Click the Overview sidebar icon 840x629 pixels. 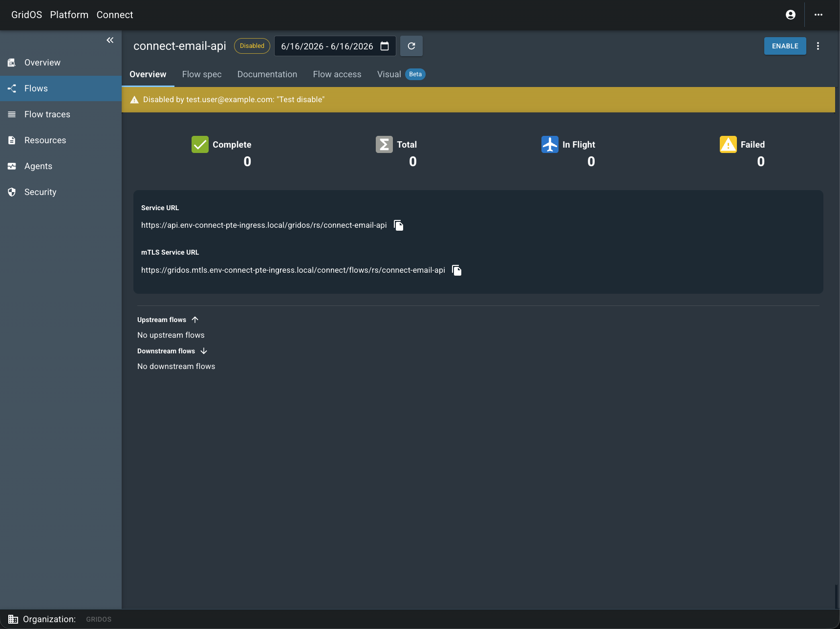tap(12, 63)
